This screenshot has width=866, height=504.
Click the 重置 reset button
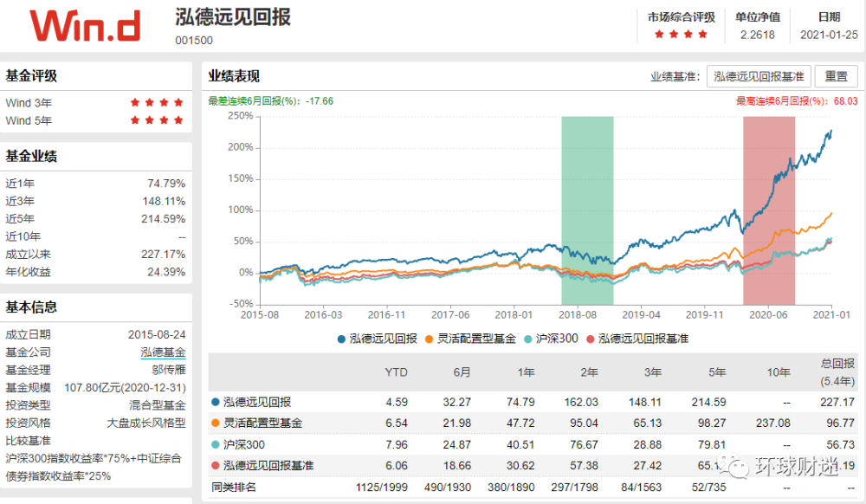[x=836, y=76]
